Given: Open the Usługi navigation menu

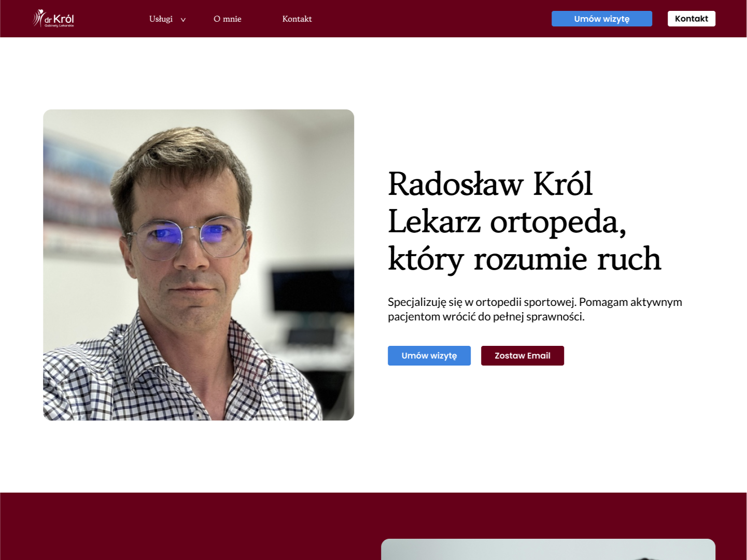Looking at the screenshot, I should 161,19.
